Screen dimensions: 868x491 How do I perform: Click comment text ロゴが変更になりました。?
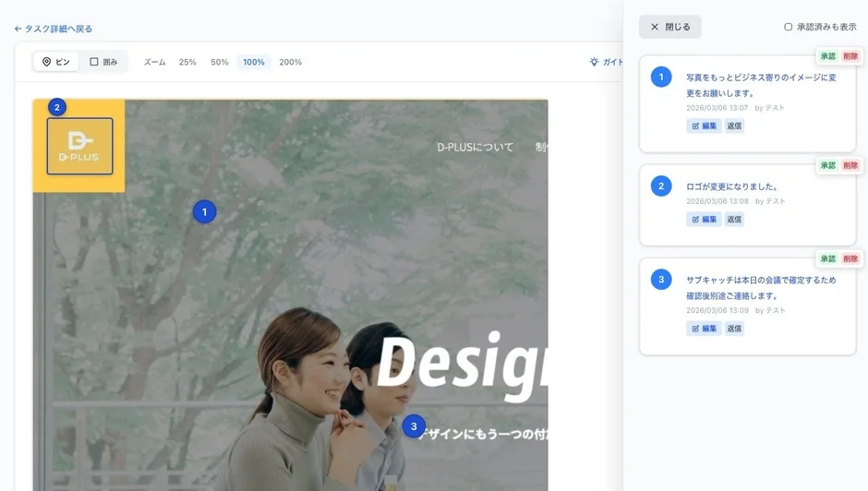tap(732, 186)
